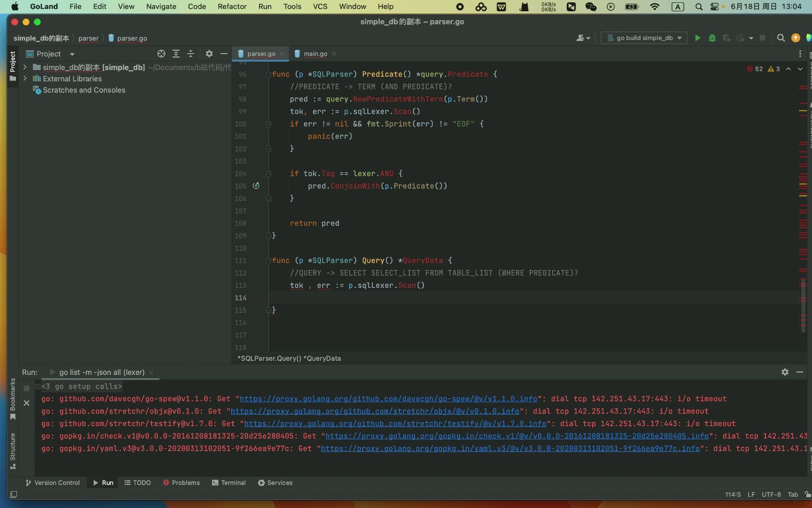
Task: Collapse all in Project panel
Action: click(190, 54)
